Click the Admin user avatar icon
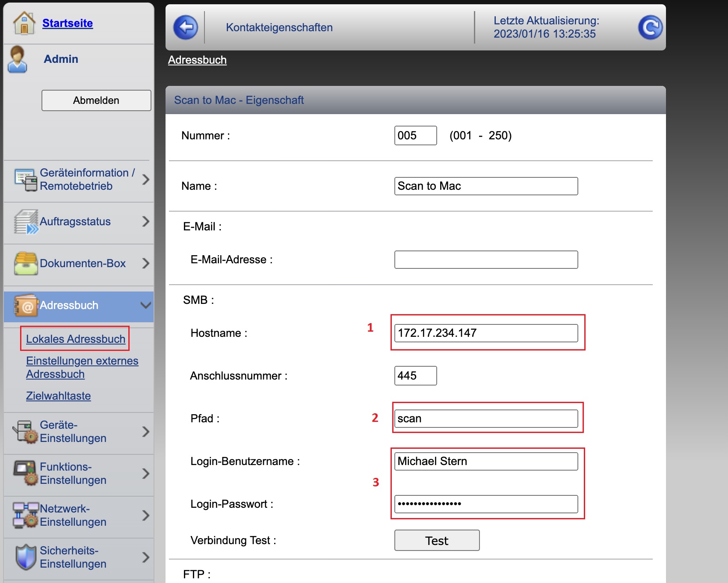 (18, 59)
